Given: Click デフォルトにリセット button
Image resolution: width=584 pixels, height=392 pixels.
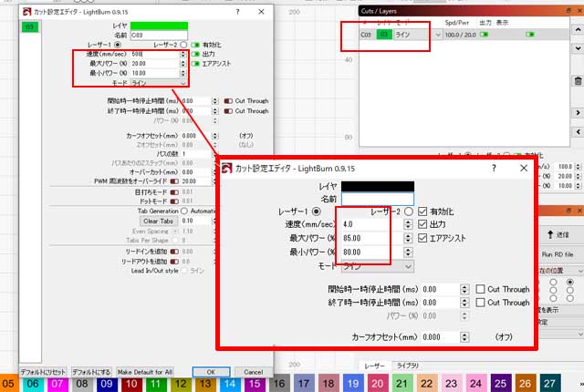Looking at the screenshot, I should (43, 372).
